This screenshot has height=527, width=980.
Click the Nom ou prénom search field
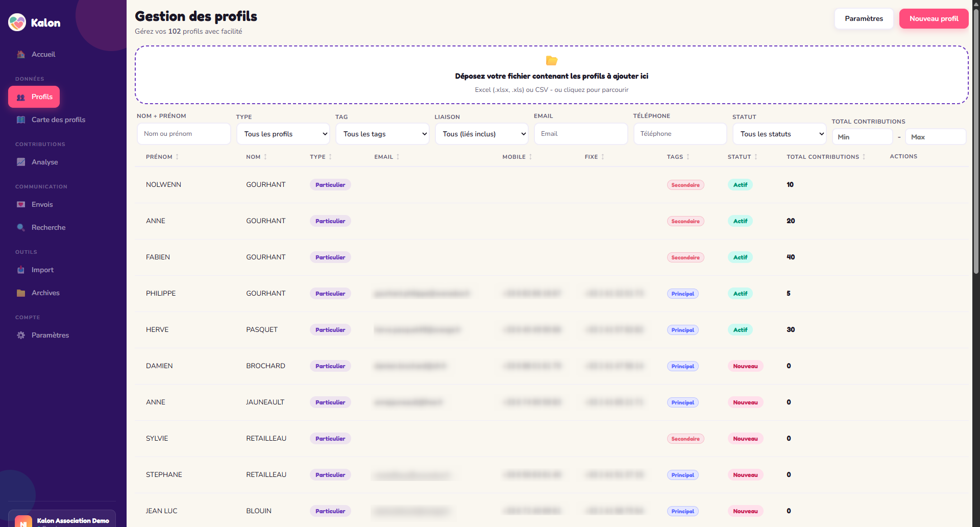point(184,134)
